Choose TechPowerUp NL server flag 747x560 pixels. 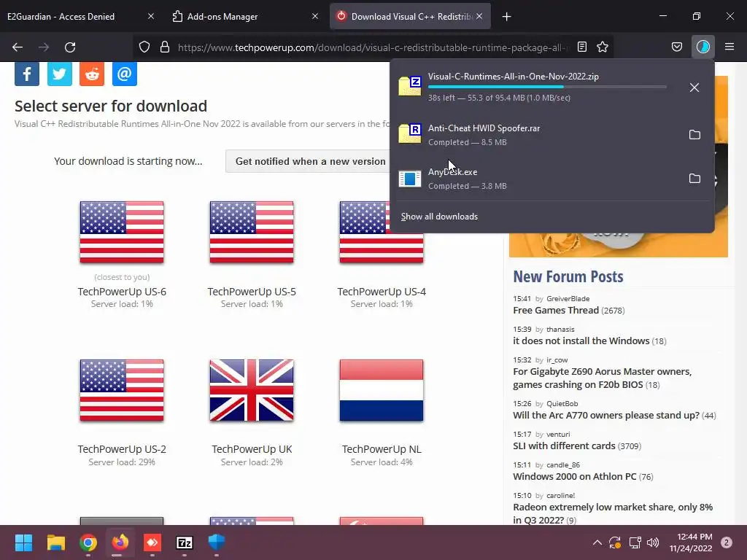click(381, 391)
